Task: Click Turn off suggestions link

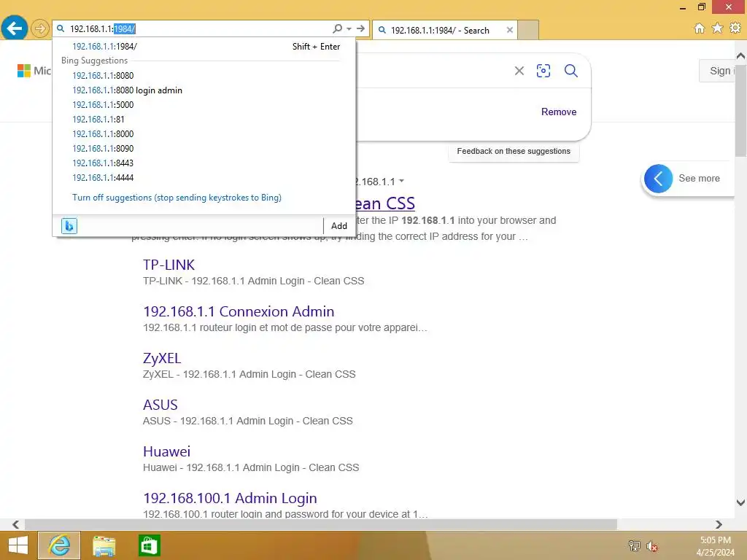Action: pyautogui.click(x=177, y=197)
